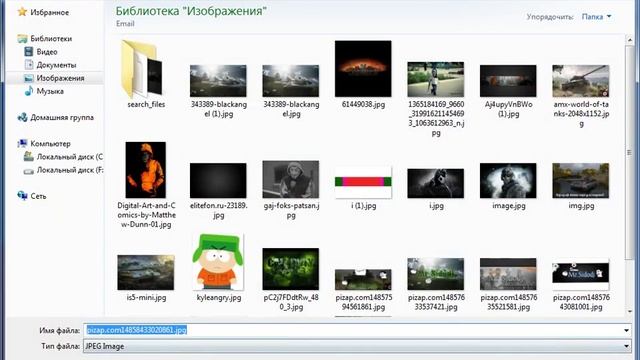Select the Компьютер icon
Image resolution: width=640 pixels, height=360 pixels.
click(22, 143)
